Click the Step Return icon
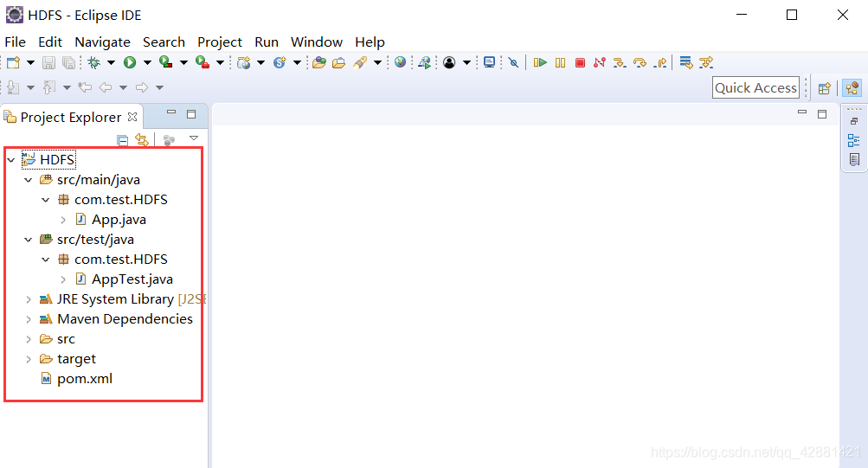The width and height of the screenshot is (868, 468). tap(659, 62)
